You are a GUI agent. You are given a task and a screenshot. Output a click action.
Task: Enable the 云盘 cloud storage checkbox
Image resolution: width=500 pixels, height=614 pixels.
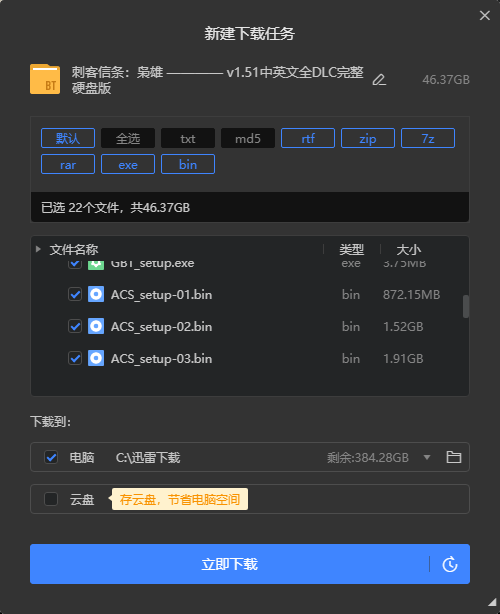click(x=51, y=499)
